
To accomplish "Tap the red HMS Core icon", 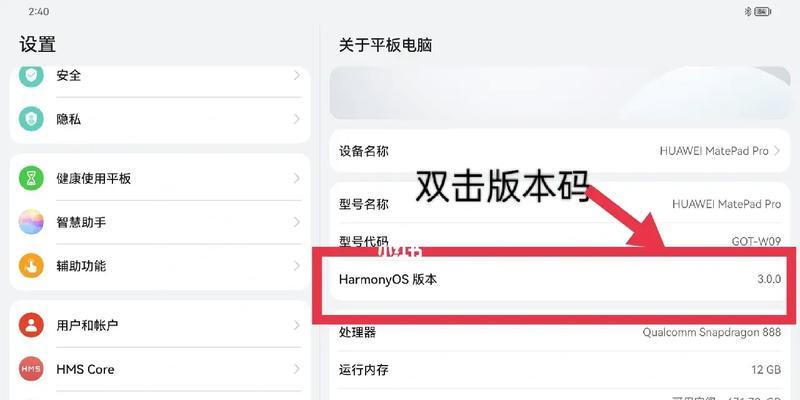I will (32, 369).
